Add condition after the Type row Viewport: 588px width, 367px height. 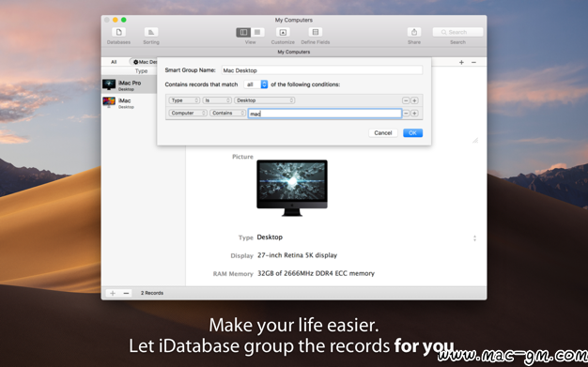pos(414,100)
